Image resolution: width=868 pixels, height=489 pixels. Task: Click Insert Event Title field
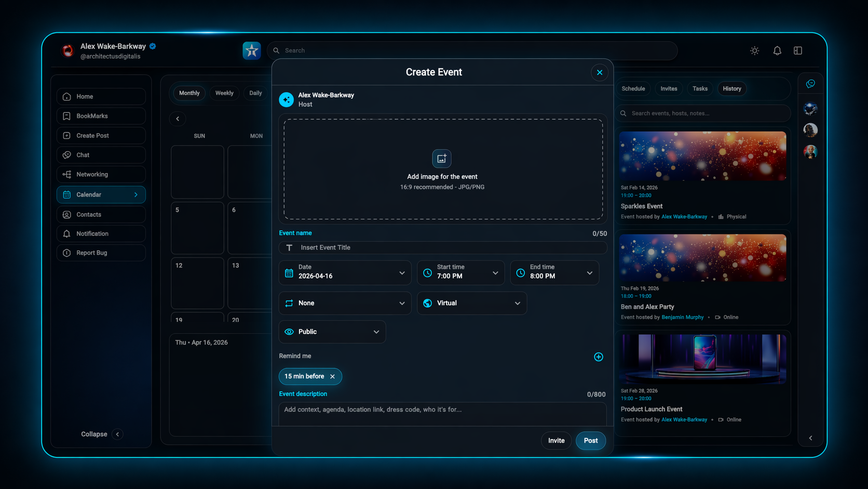coord(443,248)
